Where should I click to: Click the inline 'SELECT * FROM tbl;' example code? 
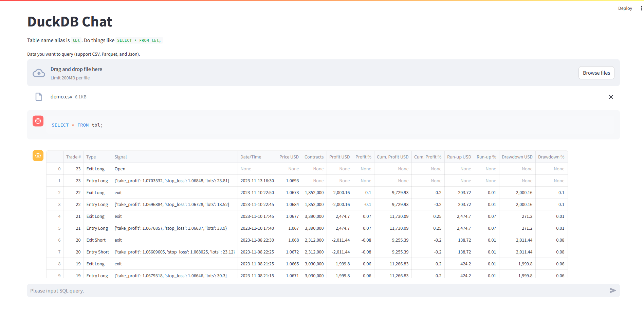coord(139,40)
